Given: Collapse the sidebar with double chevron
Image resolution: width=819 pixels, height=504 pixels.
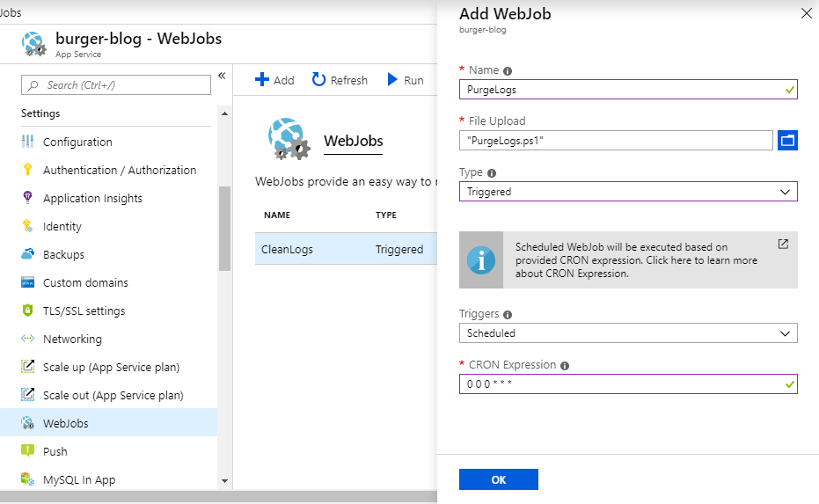Looking at the screenshot, I should pyautogui.click(x=222, y=76).
